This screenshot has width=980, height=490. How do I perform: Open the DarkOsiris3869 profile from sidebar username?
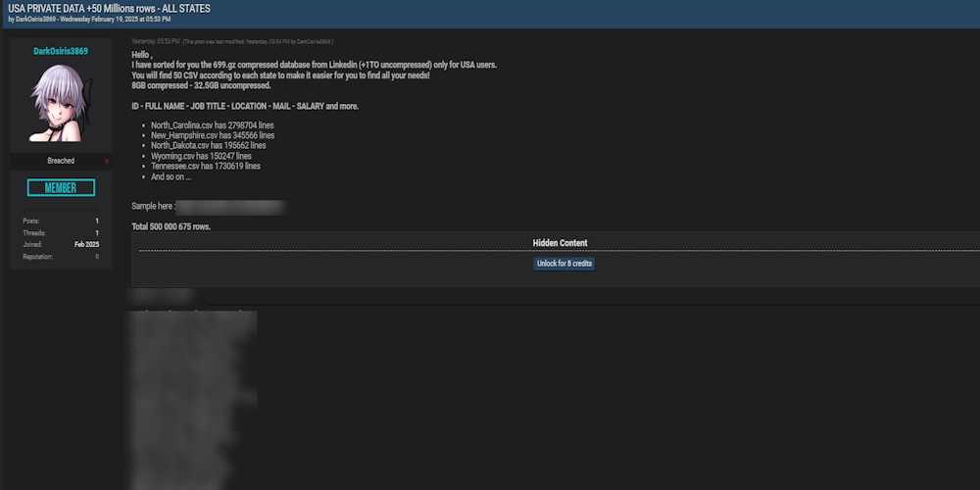coord(61,51)
